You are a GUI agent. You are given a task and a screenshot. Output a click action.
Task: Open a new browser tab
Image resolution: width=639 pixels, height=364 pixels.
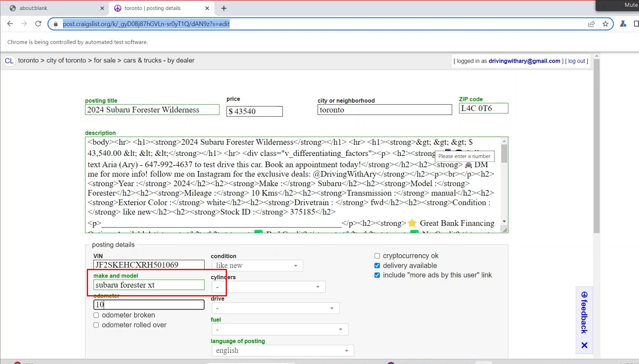point(224,8)
